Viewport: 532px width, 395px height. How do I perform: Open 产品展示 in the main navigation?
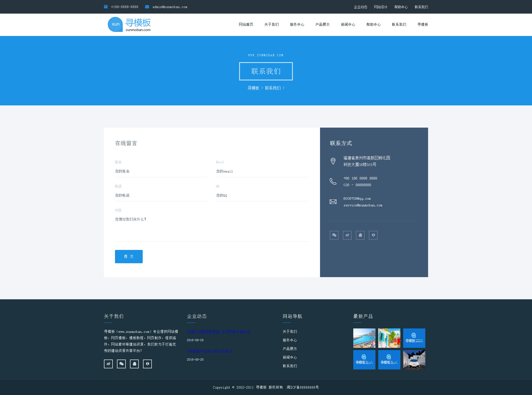point(323,25)
